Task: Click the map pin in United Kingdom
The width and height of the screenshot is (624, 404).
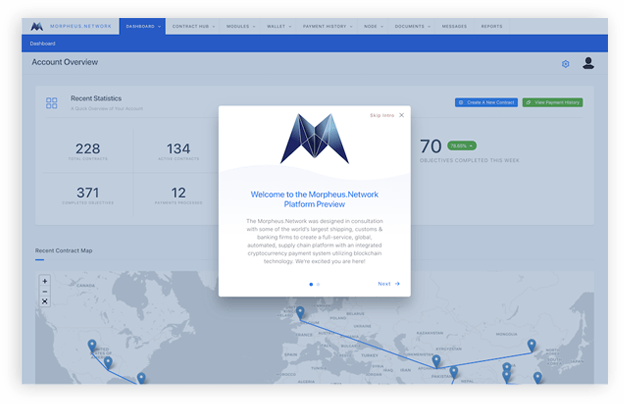Action: pyautogui.click(x=300, y=312)
